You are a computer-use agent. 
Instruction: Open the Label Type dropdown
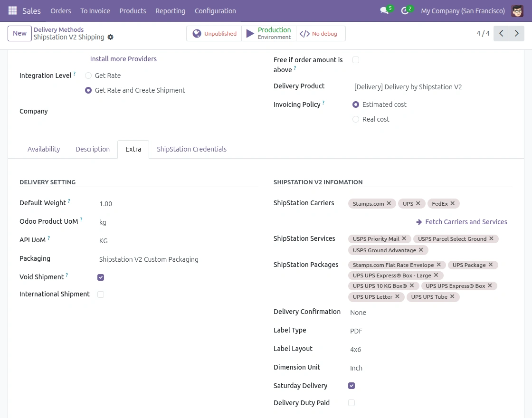click(x=427, y=331)
